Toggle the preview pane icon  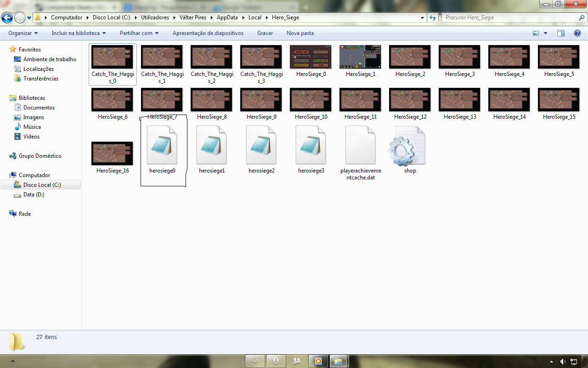coord(560,33)
